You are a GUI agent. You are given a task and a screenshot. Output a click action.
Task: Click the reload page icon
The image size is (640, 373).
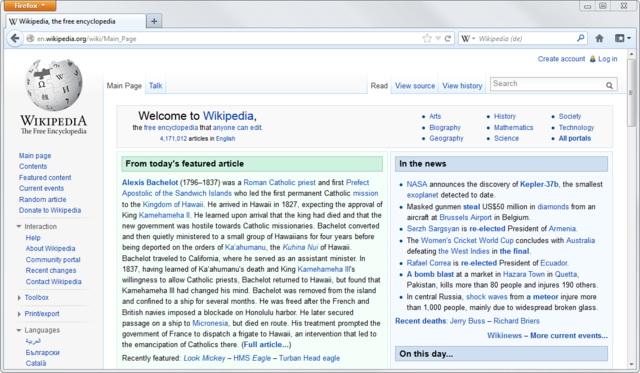click(448, 38)
